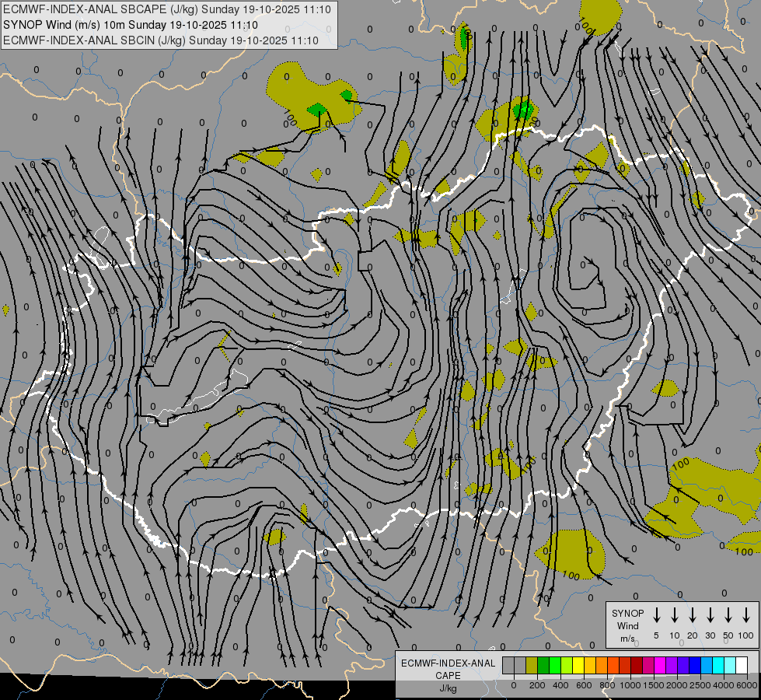Click the SYNOP Wind m/s legend label
The height and width of the screenshot is (700, 761).
pyautogui.click(x=628, y=625)
